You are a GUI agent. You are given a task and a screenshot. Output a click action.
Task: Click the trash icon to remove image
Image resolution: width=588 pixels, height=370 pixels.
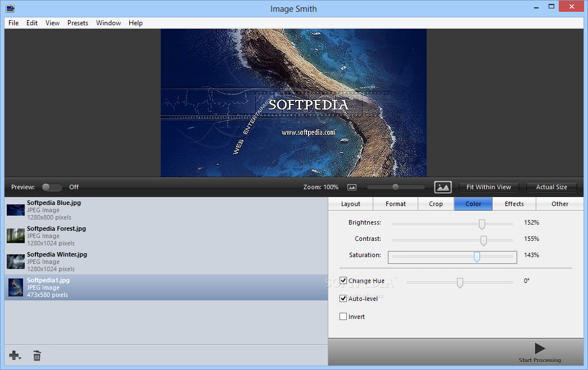(37, 355)
